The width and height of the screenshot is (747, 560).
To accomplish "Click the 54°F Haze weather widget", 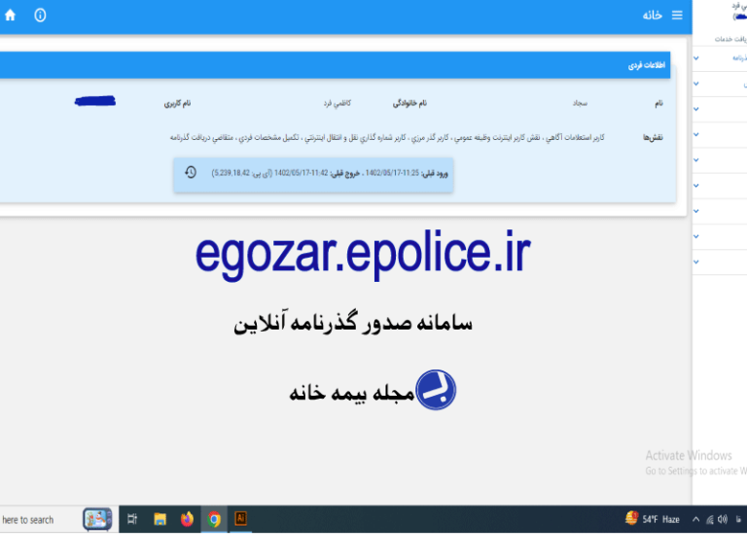I will (x=653, y=519).
